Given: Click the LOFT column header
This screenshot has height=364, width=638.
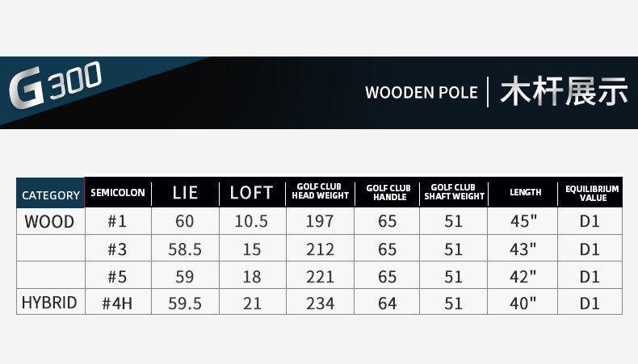Looking at the screenshot, I should (x=252, y=193).
